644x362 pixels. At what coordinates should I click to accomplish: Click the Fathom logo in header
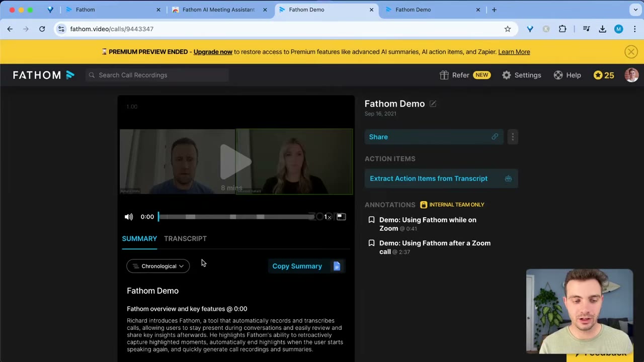[x=44, y=75]
